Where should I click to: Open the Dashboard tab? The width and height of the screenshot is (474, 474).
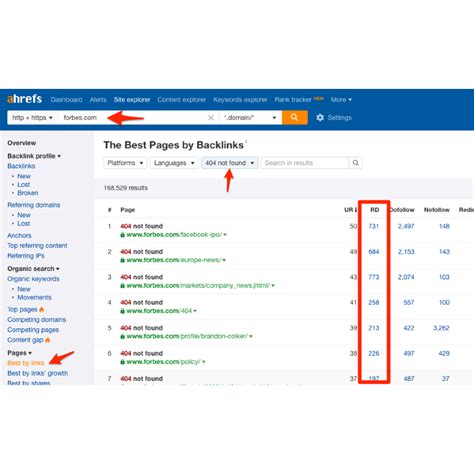(x=67, y=99)
